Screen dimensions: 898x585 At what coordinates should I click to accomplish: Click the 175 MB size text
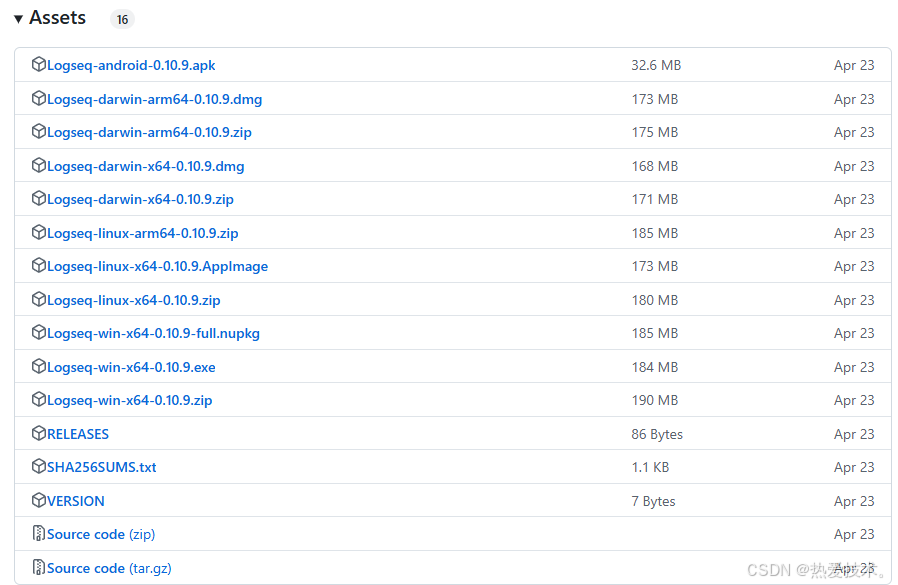[655, 132]
